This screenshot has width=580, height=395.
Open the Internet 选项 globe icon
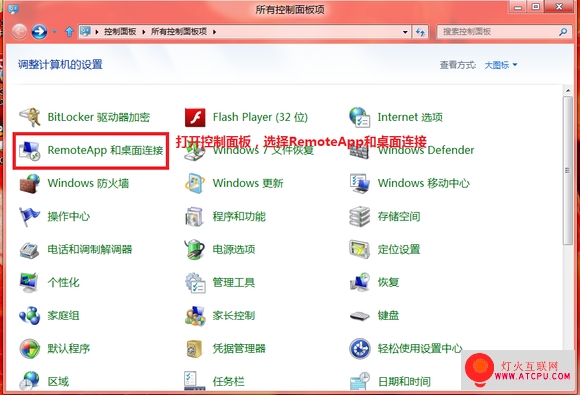[x=360, y=117]
